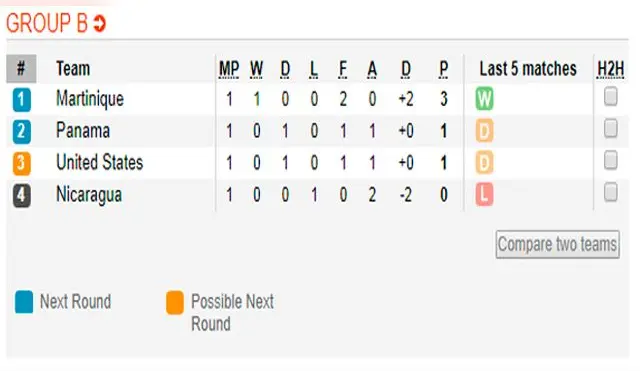Enable the United States H2H checkbox
This screenshot has height=371, width=640.
[x=611, y=160]
